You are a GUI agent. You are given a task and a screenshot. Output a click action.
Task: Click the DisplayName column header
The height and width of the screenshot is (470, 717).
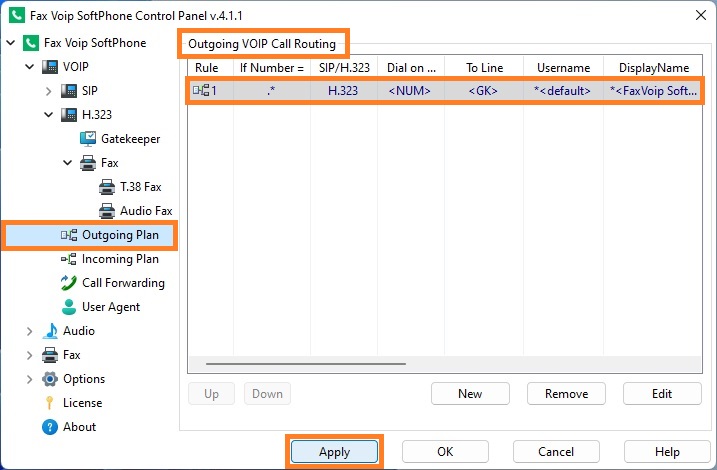tap(653, 68)
